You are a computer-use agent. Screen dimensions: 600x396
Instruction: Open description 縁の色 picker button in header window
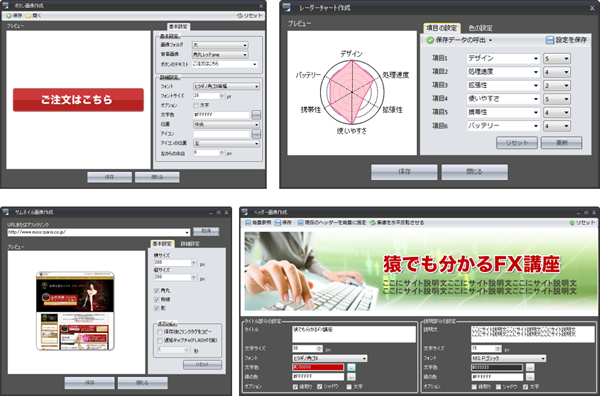coord(530,377)
